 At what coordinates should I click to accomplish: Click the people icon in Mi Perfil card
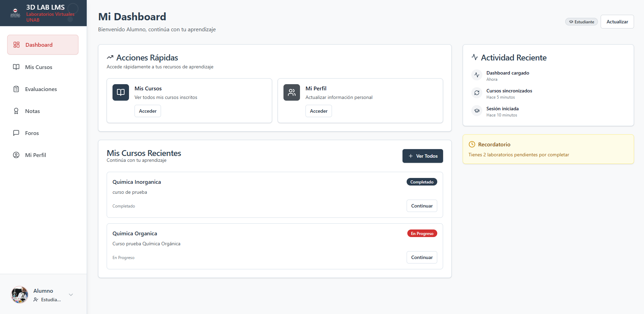tap(292, 92)
